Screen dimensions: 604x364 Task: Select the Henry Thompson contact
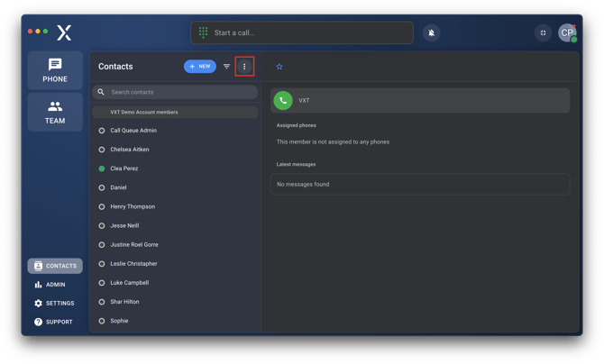pos(133,206)
